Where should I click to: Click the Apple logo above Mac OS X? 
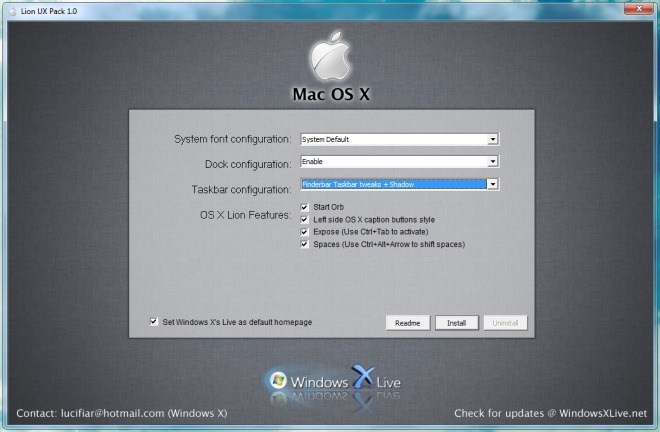[x=330, y=55]
